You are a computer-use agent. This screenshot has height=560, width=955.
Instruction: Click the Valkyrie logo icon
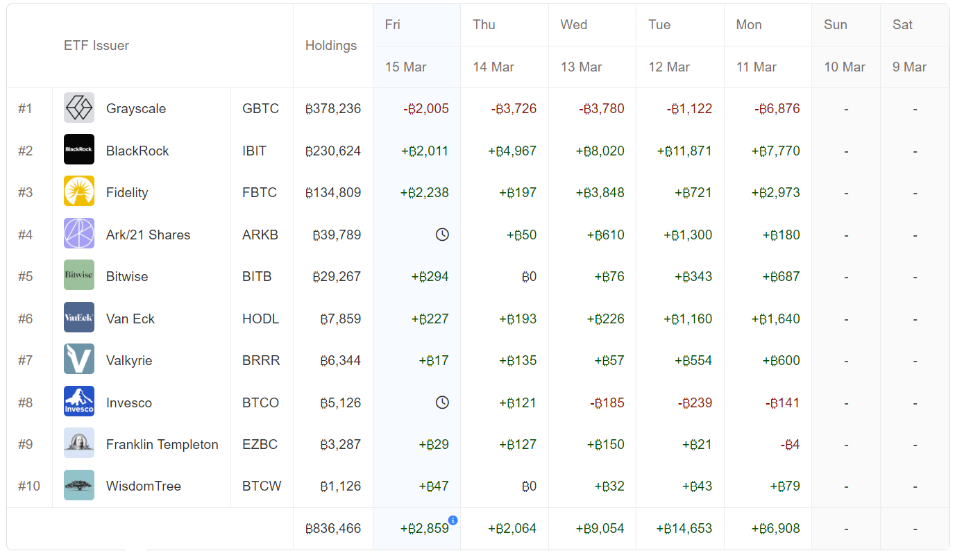[78, 359]
